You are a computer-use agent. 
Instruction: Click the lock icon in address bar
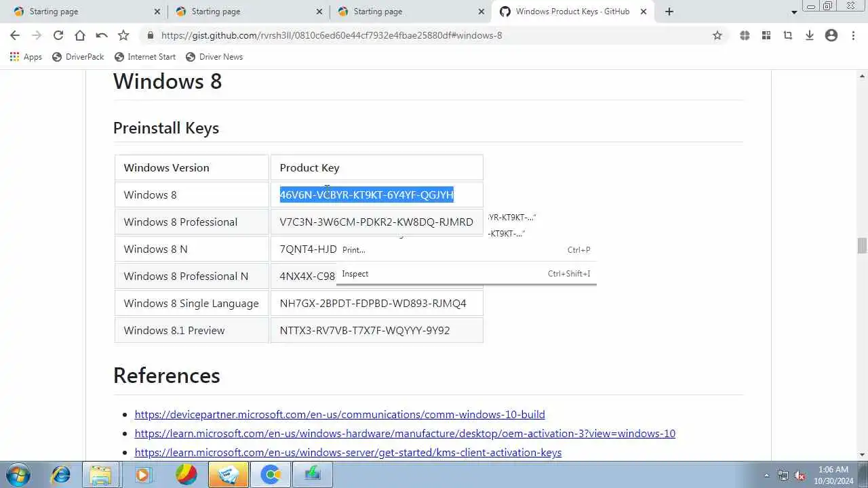click(150, 35)
